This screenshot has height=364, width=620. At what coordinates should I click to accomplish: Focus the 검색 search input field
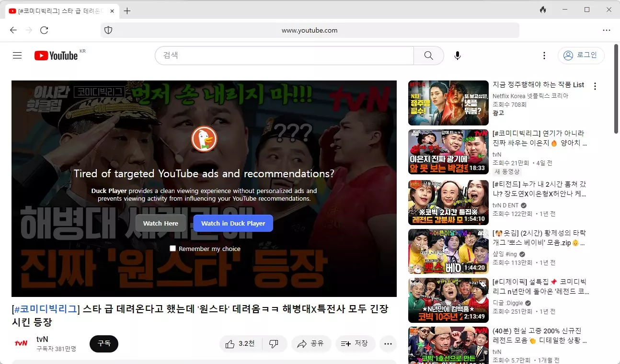[x=284, y=56]
